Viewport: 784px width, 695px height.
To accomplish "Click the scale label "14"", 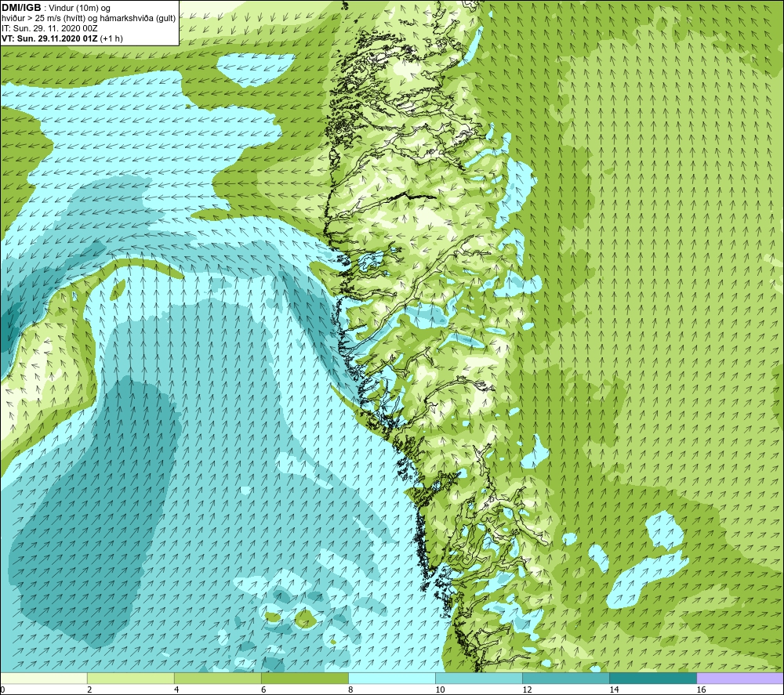I will pos(614,690).
